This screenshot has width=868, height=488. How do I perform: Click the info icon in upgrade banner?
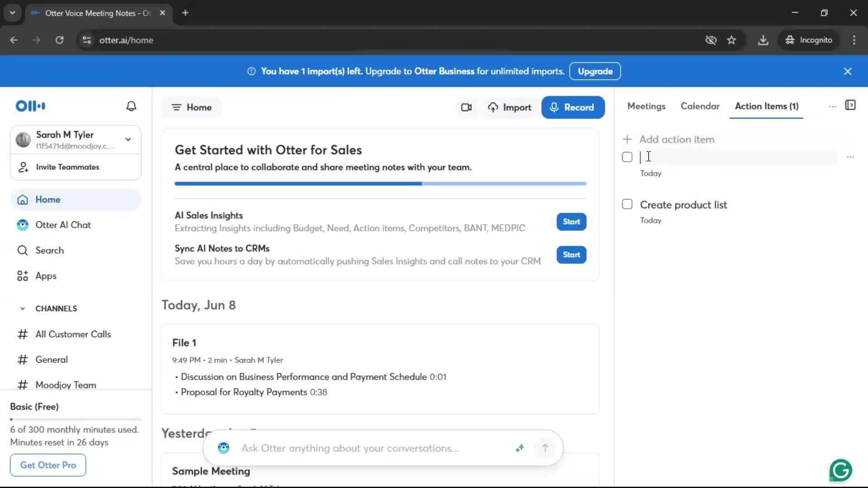coord(251,71)
